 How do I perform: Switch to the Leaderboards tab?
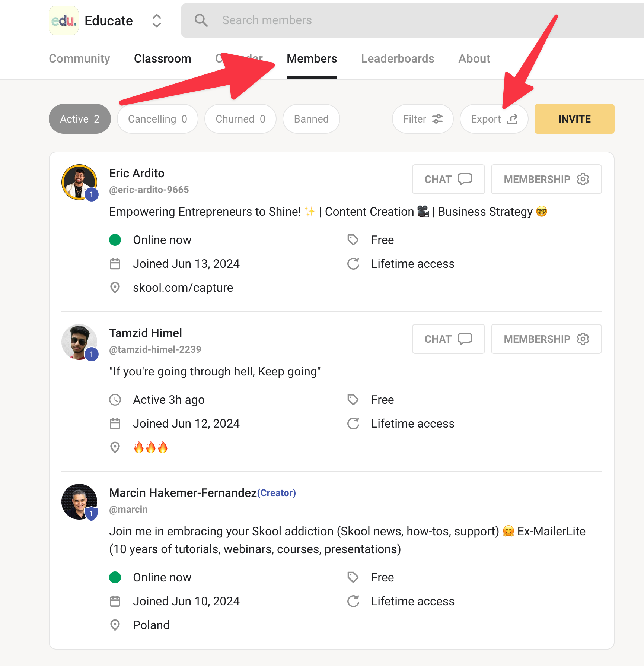click(398, 58)
